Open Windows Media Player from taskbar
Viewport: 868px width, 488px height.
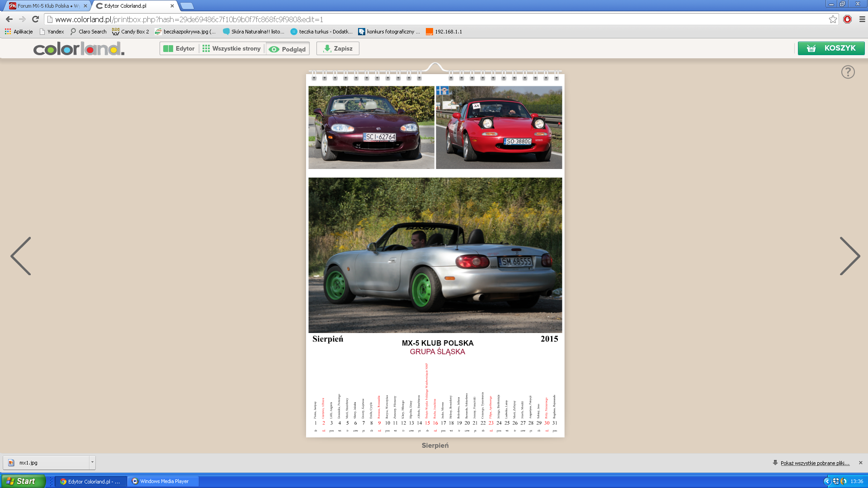click(163, 481)
